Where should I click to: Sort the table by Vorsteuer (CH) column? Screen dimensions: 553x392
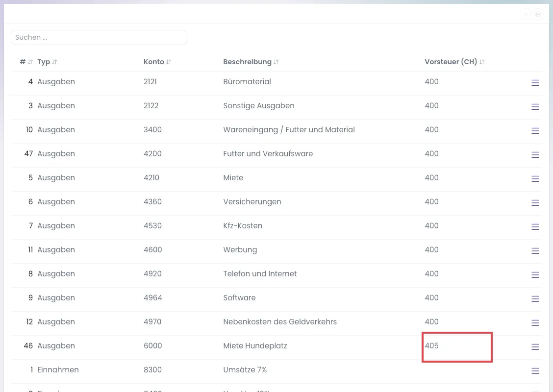[x=454, y=62]
